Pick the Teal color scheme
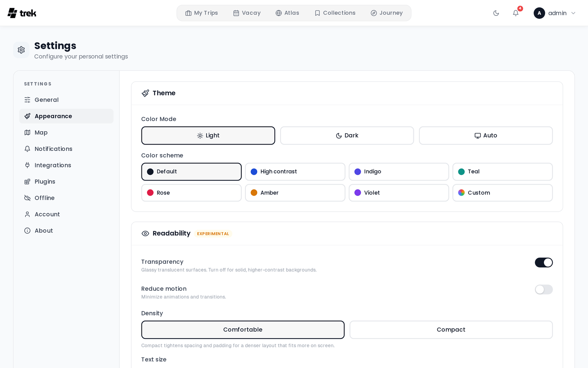This screenshot has width=588, height=368. coord(502,171)
